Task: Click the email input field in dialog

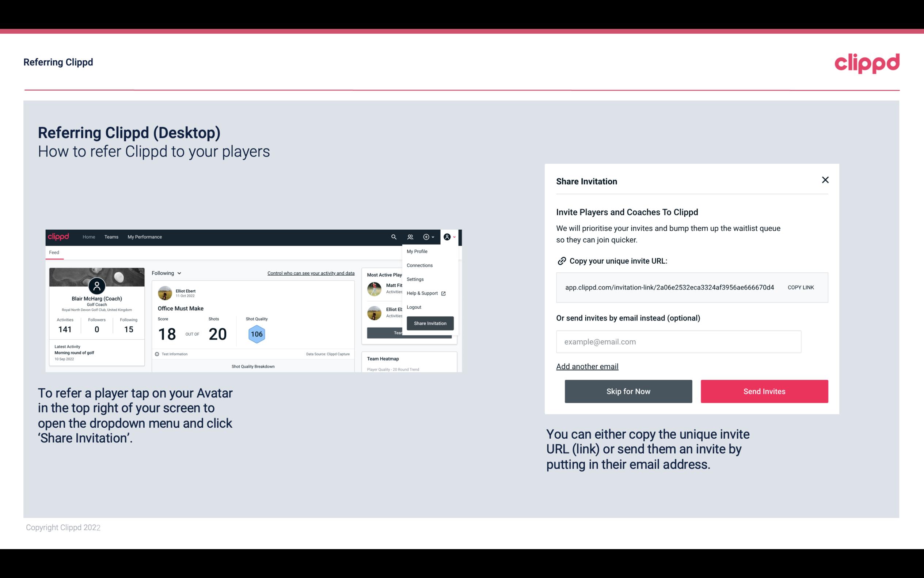Action: click(x=678, y=341)
